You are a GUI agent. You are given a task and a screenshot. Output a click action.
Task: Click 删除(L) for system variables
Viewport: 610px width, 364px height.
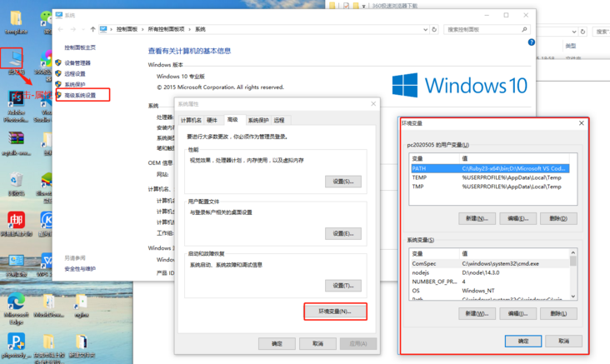[x=558, y=313]
